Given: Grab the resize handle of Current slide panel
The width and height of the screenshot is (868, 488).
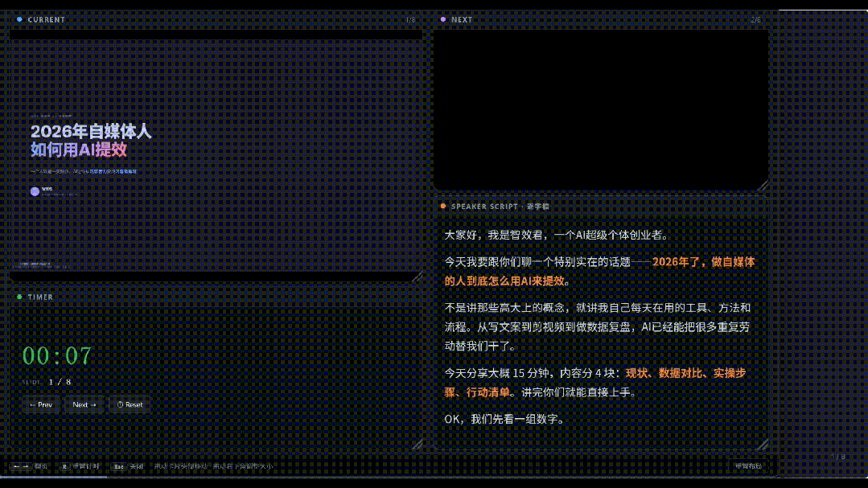Looking at the screenshot, I should tap(418, 276).
